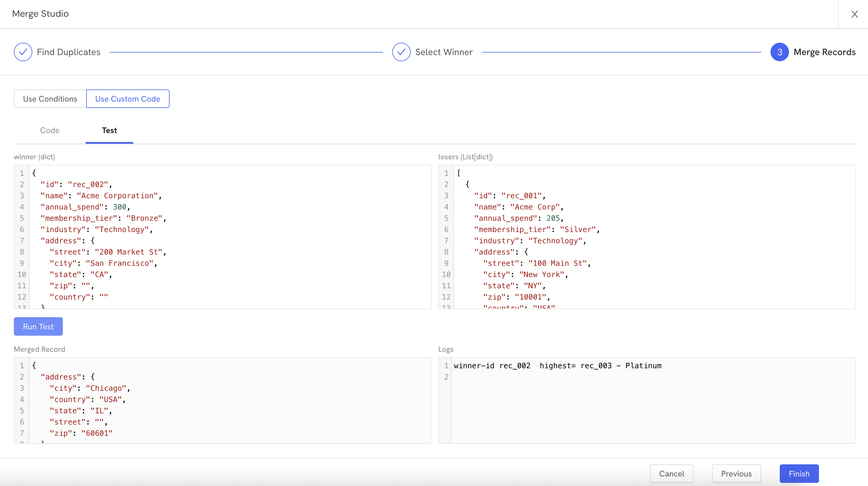Viewport: 868px width, 486px height.
Task: Click the "Acme Corporation" name value in winner
Action: (x=117, y=196)
